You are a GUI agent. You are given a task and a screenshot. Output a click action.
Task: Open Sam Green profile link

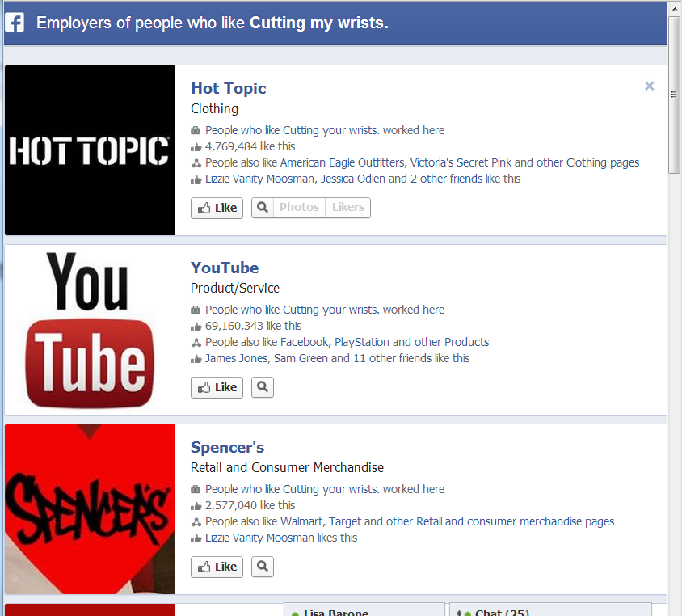[x=301, y=358]
